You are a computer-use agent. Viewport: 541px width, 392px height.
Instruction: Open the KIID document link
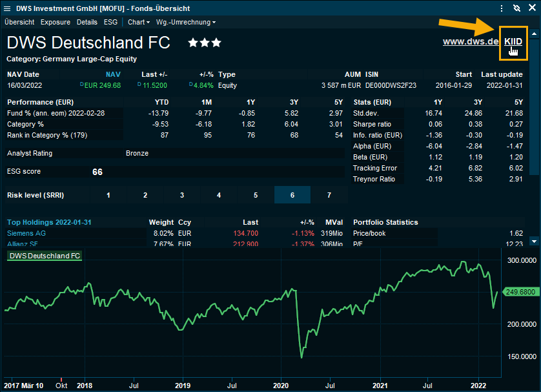tap(513, 41)
